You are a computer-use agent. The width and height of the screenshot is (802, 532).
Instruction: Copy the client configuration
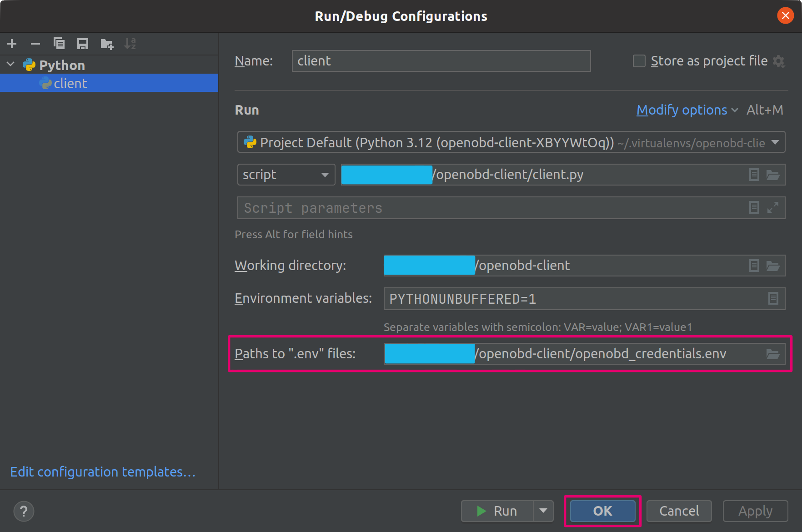(59, 44)
